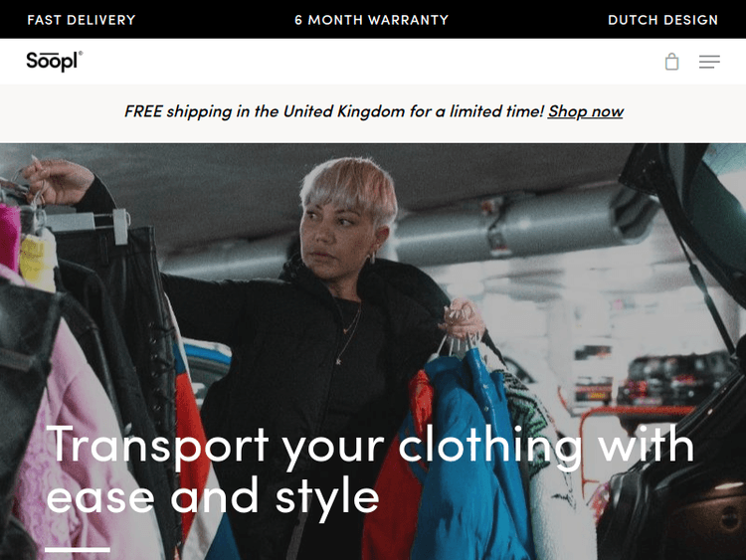Click the white underline bar below headline
The width and height of the screenshot is (746, 560).
[x=78, y=549]
